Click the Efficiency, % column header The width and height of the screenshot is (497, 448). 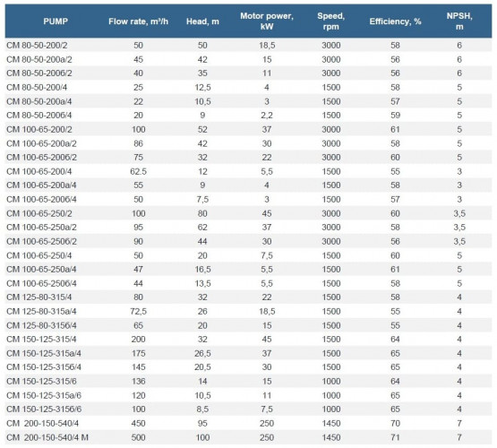(x=395, y=22)
